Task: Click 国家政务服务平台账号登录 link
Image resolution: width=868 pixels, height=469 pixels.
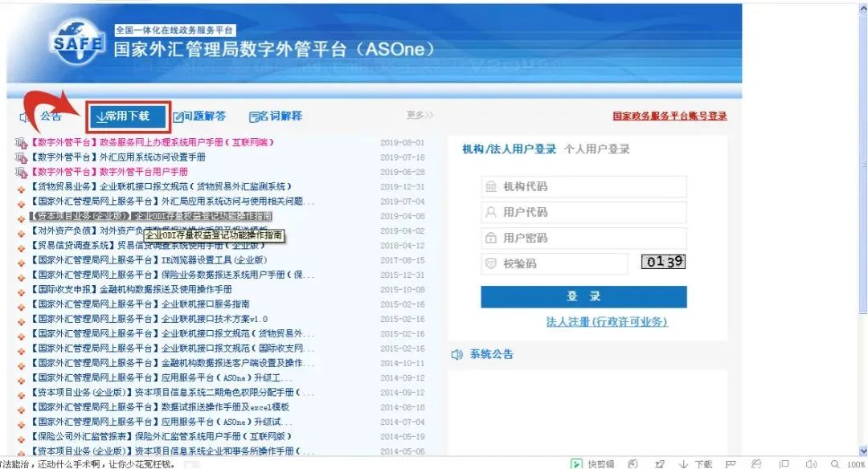Action: point(669,116)
